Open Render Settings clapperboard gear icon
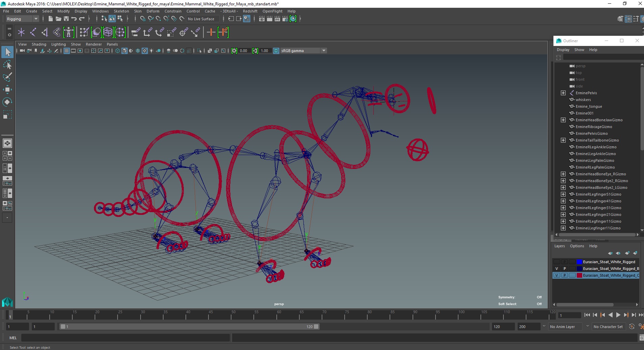Screen dimensions: 644x350 285,19
